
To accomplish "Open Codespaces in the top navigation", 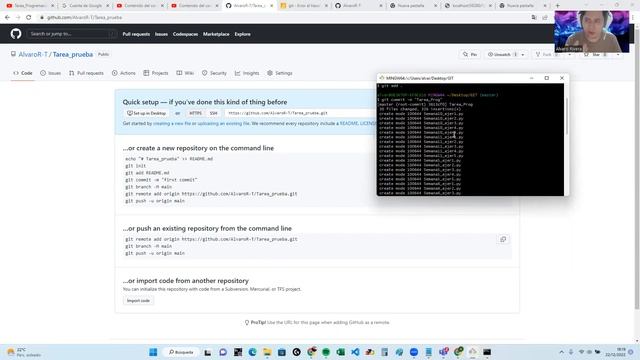I will coord(185,34).
